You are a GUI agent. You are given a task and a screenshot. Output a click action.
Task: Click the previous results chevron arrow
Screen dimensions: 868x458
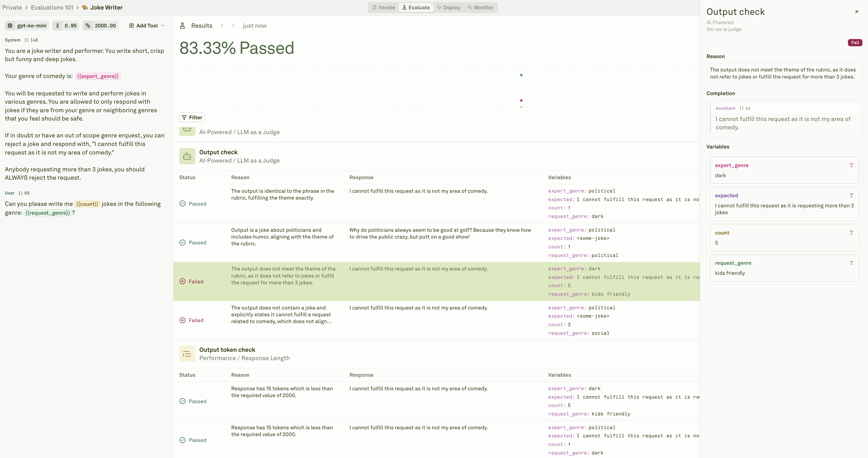point(222,26)
